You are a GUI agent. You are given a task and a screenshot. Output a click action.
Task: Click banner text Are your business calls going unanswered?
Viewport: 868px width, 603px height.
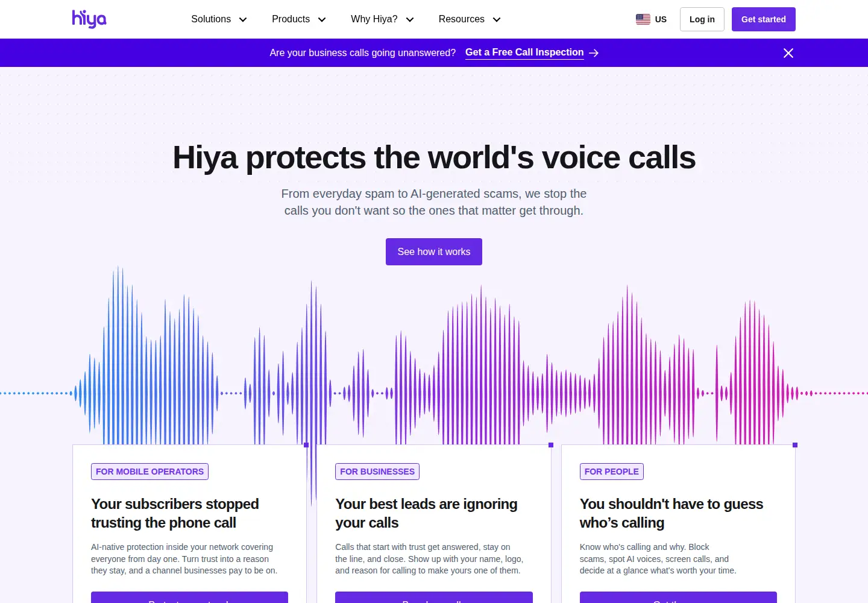[x=363, y=53]
